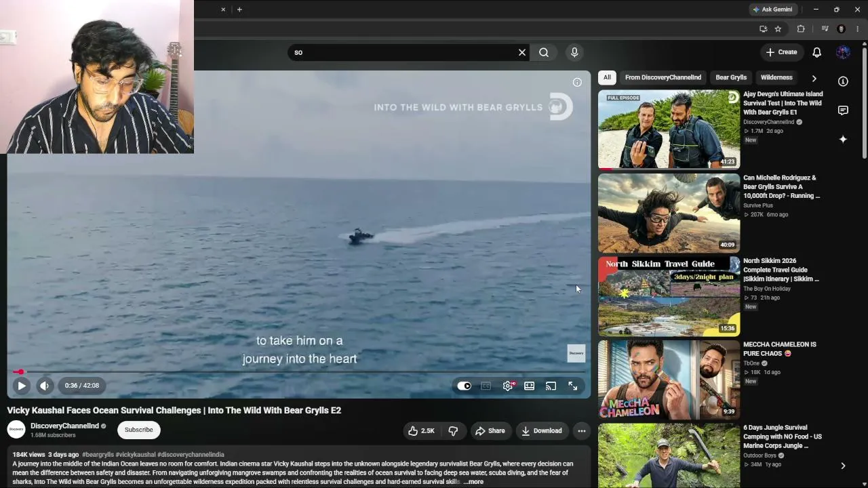Image resolution: width=868 pixels, height=488 pixels.
Task: Open the video title 'Vicky Kaushal Faces Ocean Survival Challenges'
Action: (174, 410)
